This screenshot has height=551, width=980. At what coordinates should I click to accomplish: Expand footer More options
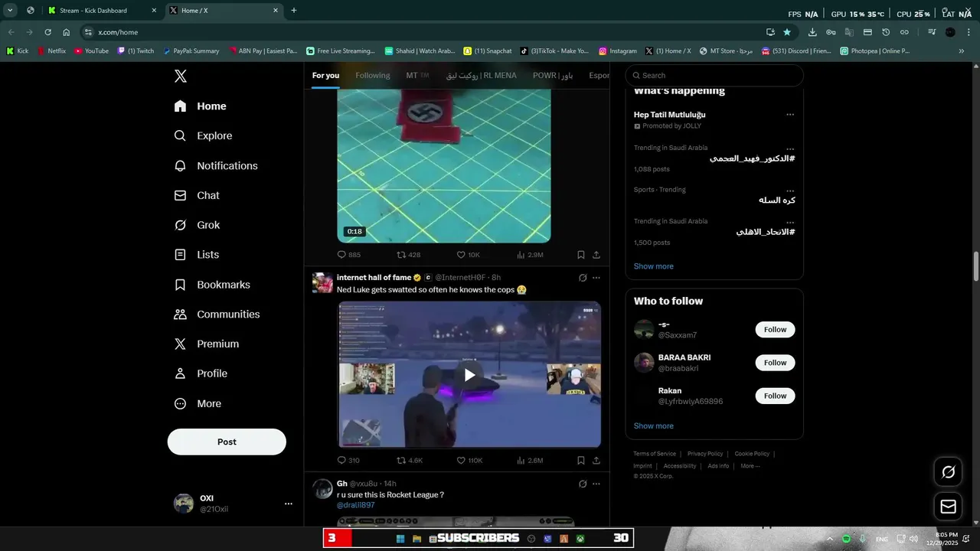pos(750,466)
